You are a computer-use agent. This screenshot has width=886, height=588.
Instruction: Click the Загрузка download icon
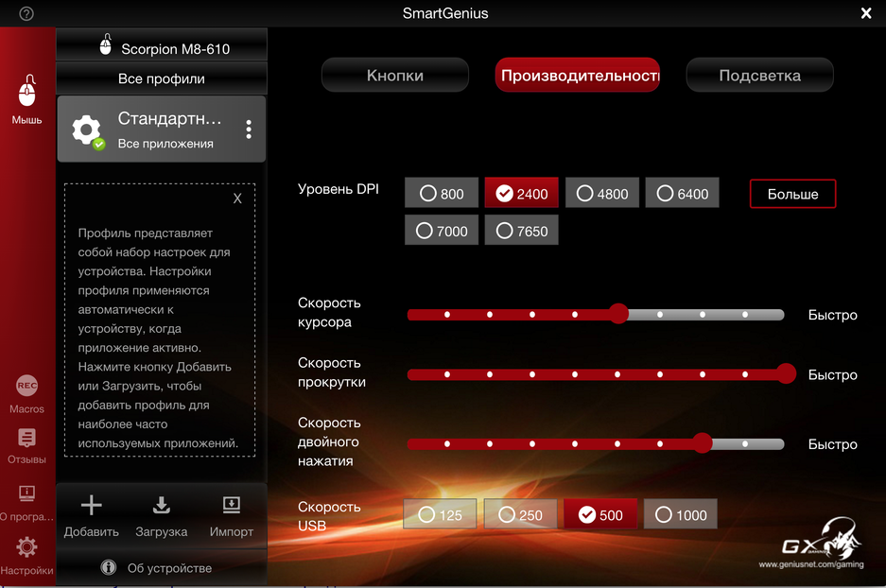coord(162,505)
